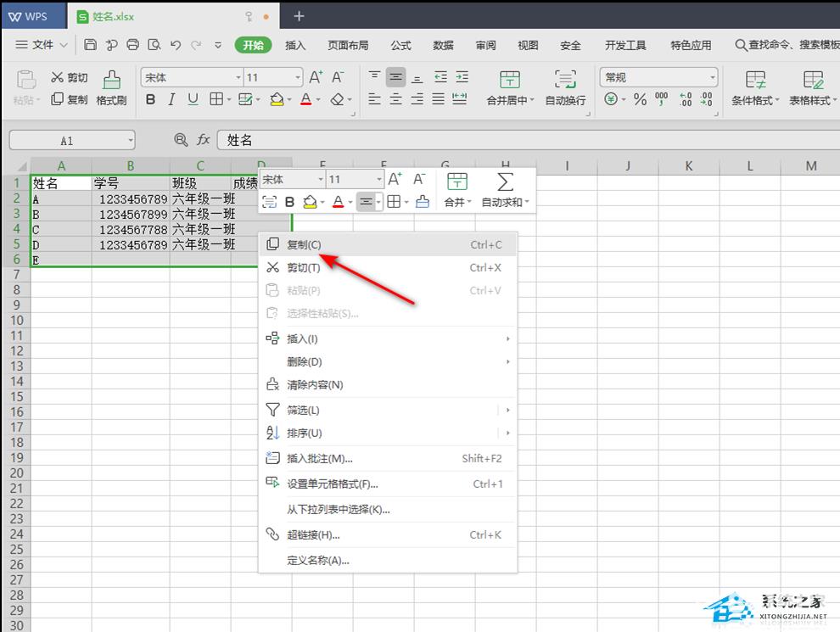Image resolution: width=840 pixels, height=632 pixels.
Task: Click the fx insert function button
Action: tap(203, 140)
